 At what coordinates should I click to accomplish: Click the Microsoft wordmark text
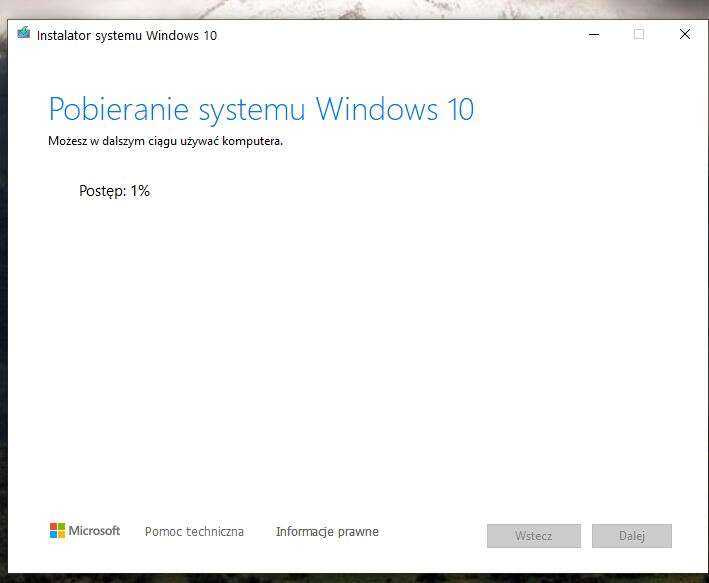pyautogui.click(x=94, y=531)
